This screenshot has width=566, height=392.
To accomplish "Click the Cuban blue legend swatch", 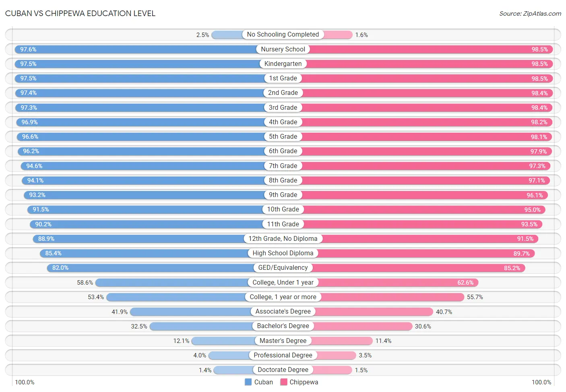I will [248, 382].
